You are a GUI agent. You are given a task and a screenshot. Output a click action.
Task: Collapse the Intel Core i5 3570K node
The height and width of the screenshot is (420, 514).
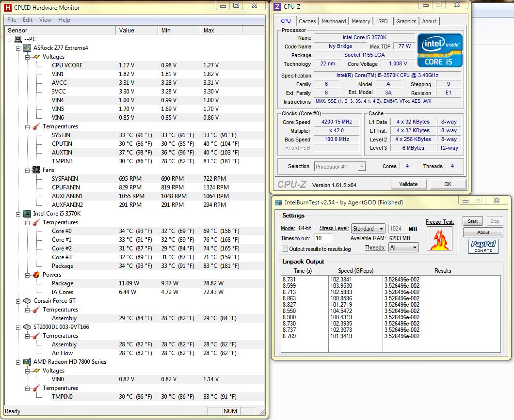tap(18, 214)
